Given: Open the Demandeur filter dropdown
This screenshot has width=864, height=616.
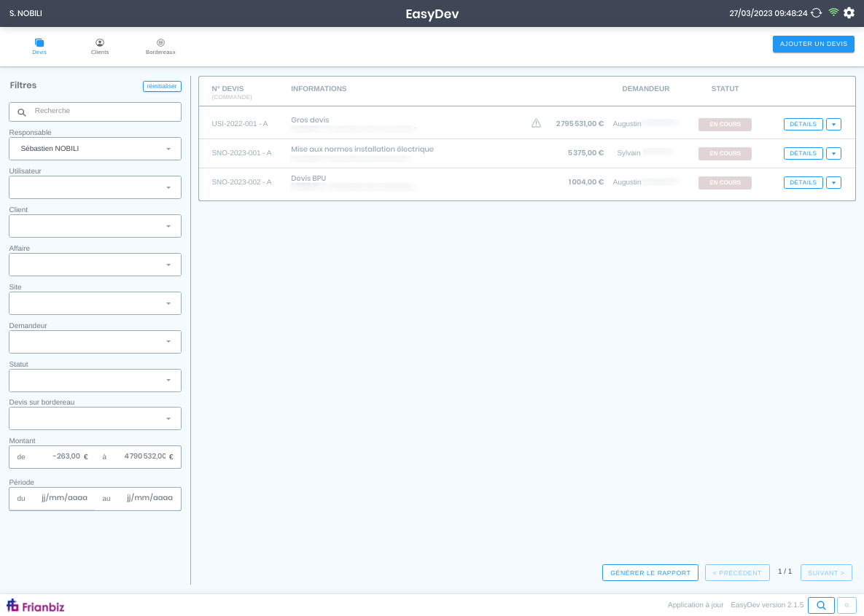Looking at the screenshot, I should (95, 342).
